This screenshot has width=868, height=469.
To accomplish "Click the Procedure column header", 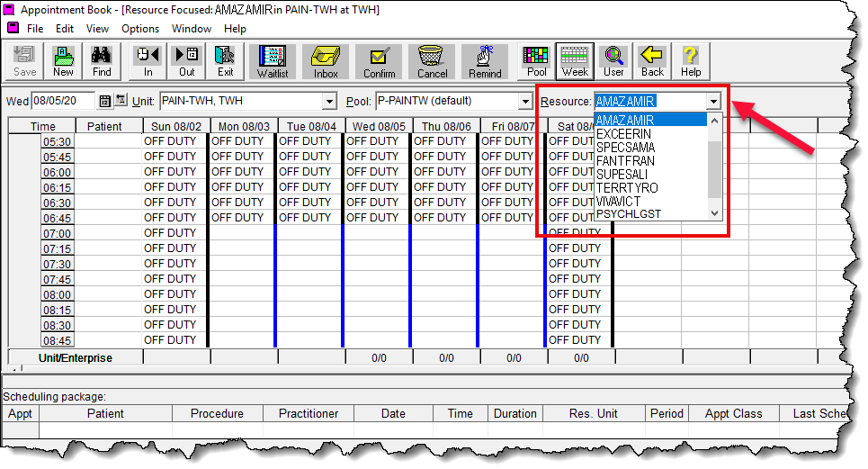I will click(217, 413).
